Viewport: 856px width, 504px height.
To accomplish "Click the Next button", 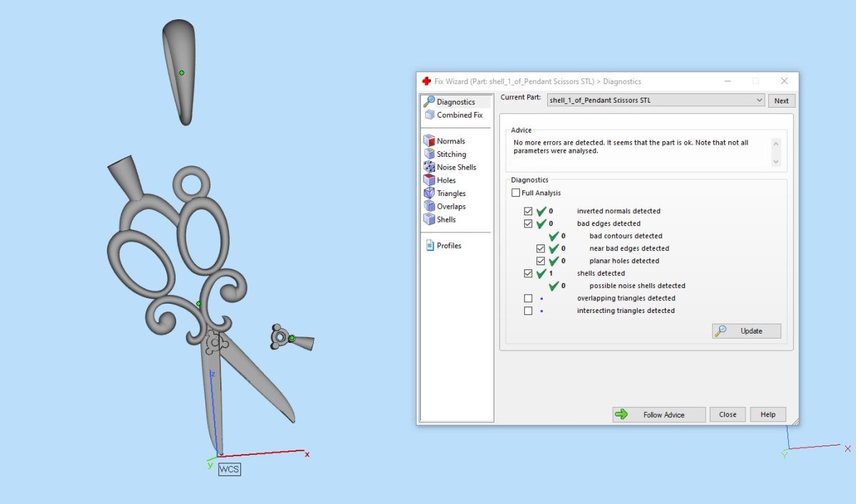I will click(x=781, y=101).
